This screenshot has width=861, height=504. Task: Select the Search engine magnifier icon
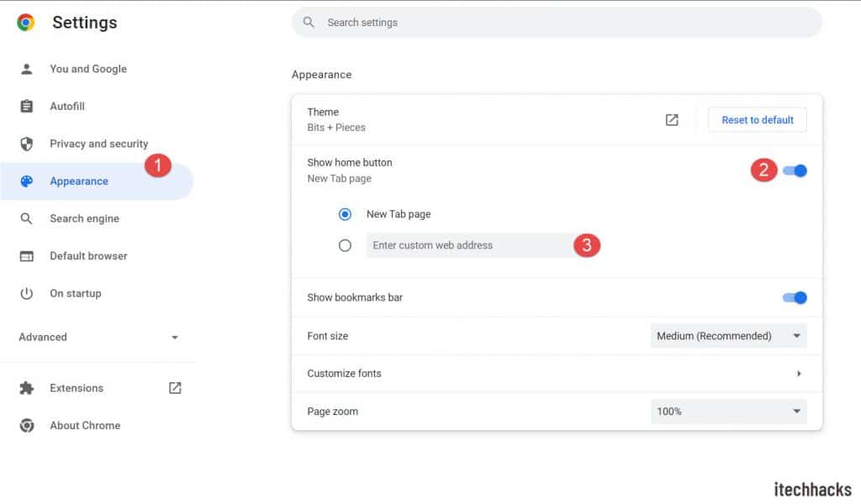coord(28,218)
